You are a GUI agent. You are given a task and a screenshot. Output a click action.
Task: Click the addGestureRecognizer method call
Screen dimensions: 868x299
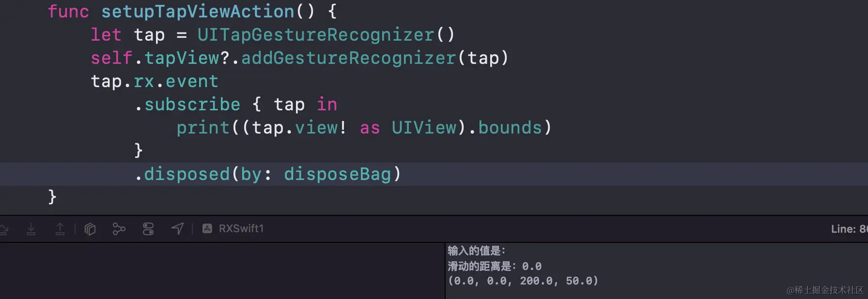point(348,58)
